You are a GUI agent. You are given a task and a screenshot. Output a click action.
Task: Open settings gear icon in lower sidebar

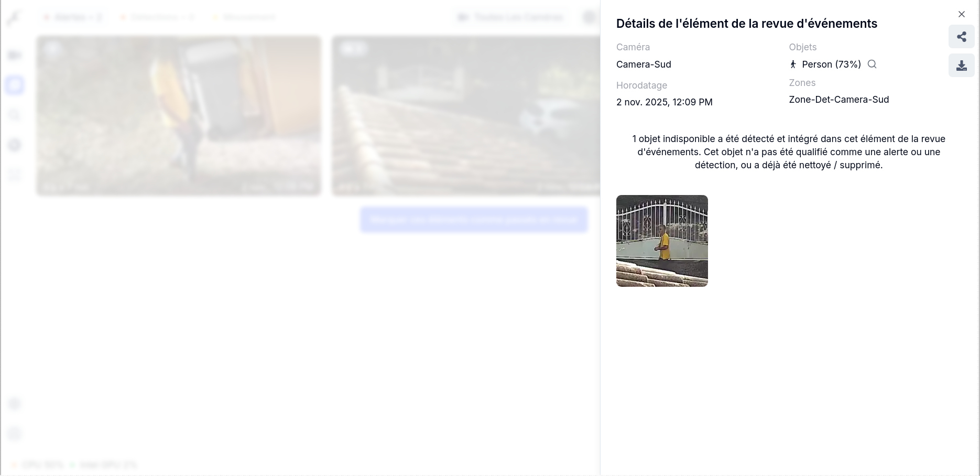coord(15,404)
